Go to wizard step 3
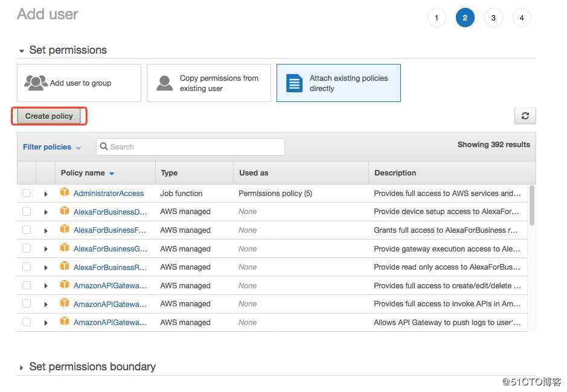Screen dimensions: 567x392 (493, 17)
